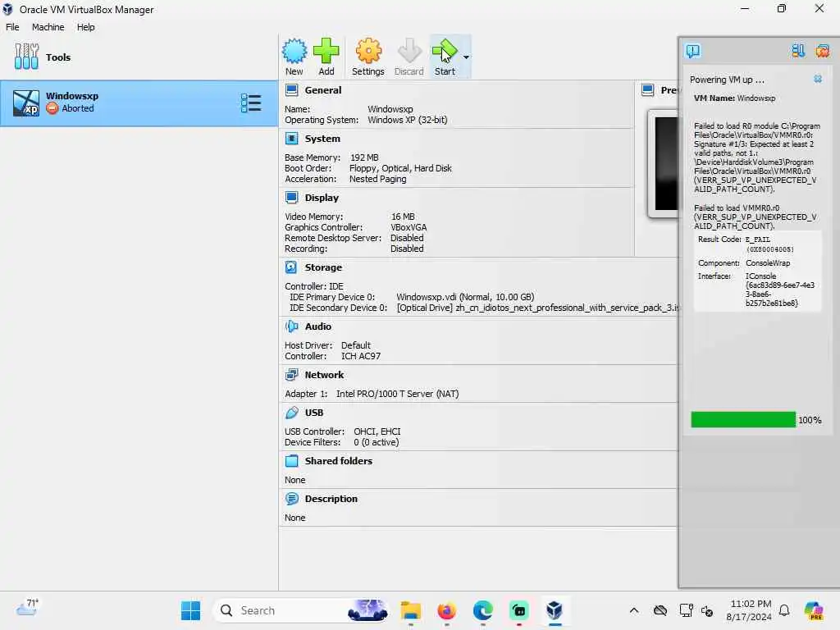
Task: Toggle notification sort order icon
Action: coord(798,51)
